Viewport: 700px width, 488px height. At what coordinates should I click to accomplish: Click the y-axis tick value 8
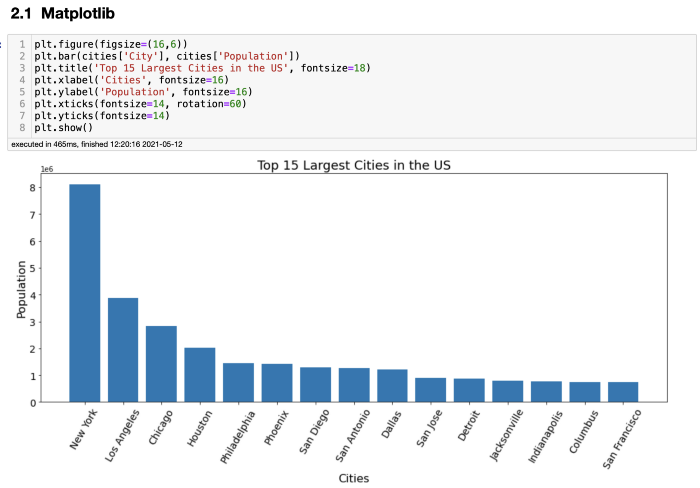(x=33, y=188)
